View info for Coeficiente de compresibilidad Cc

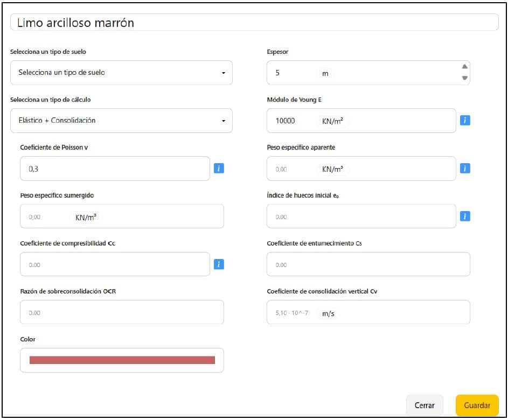tap(219, 264)
